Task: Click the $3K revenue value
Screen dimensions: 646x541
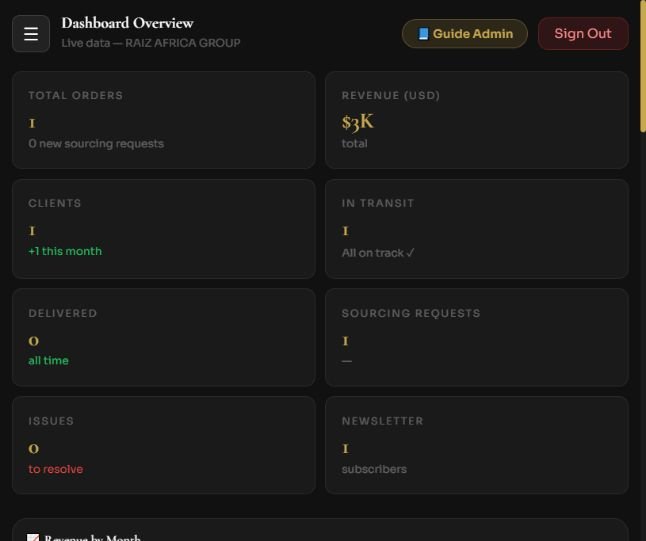Action: pyautogui.click(x=358, y=122)
